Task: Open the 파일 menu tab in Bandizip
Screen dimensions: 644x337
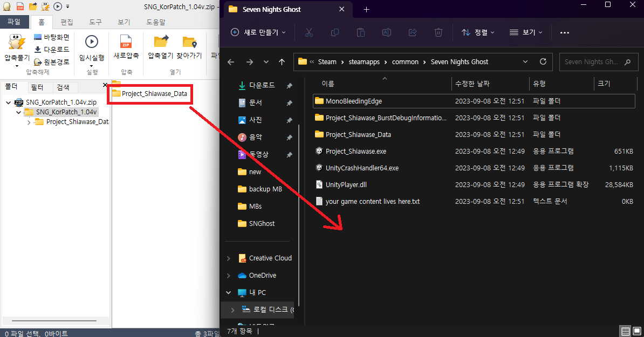Action: pyautogui.click(x=14, y=22)
